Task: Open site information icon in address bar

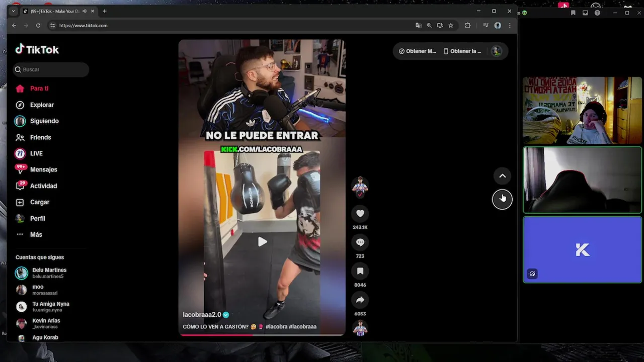Action: point(52,26)
